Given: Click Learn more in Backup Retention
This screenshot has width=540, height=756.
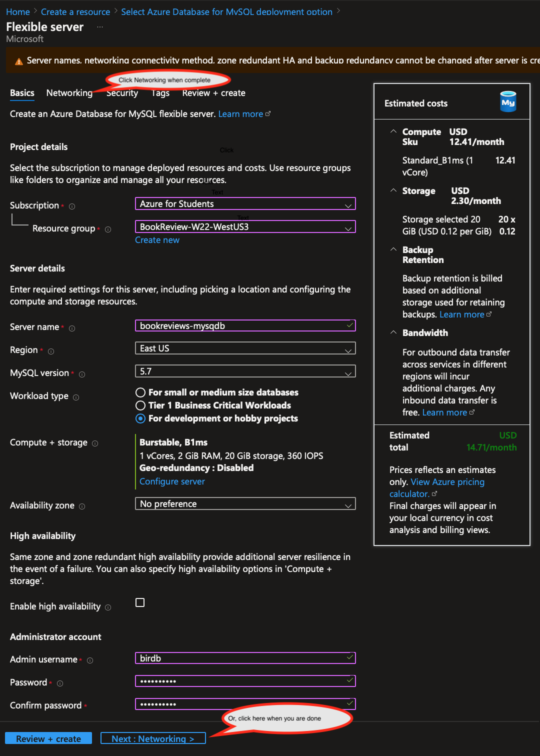Looking at the screenshot, I should point(465,314).
